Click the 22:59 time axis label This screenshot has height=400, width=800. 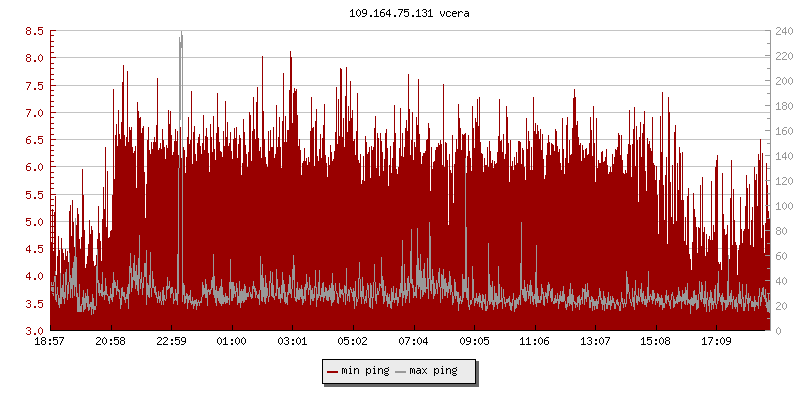click(171, 342)
